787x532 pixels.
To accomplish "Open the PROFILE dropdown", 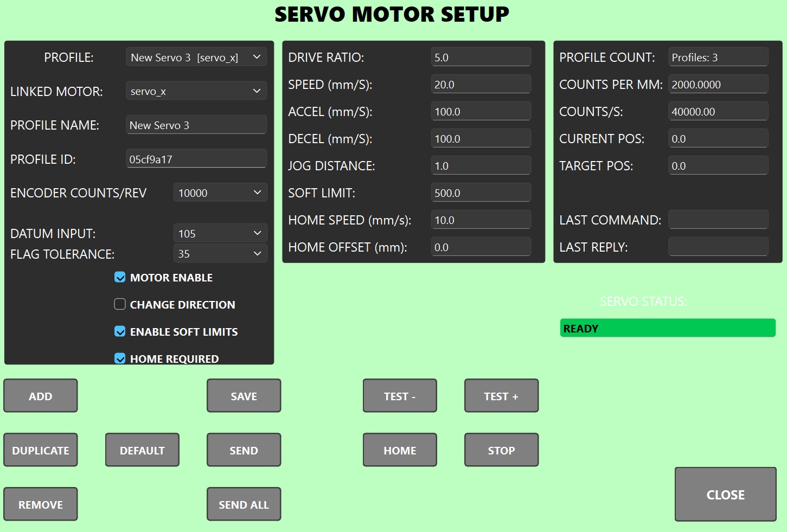I will (x=196, y=57).
